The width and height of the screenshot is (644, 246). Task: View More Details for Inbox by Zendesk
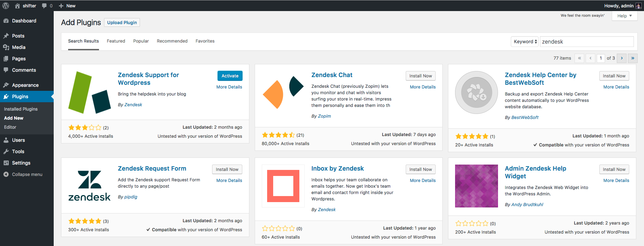coord(423,180)
